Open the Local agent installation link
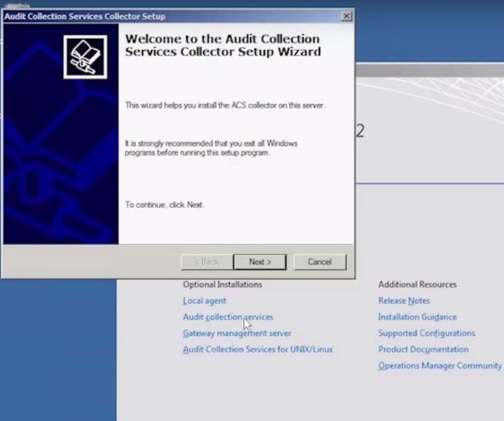The image size is (504, 421). click(x=204, y=301)
